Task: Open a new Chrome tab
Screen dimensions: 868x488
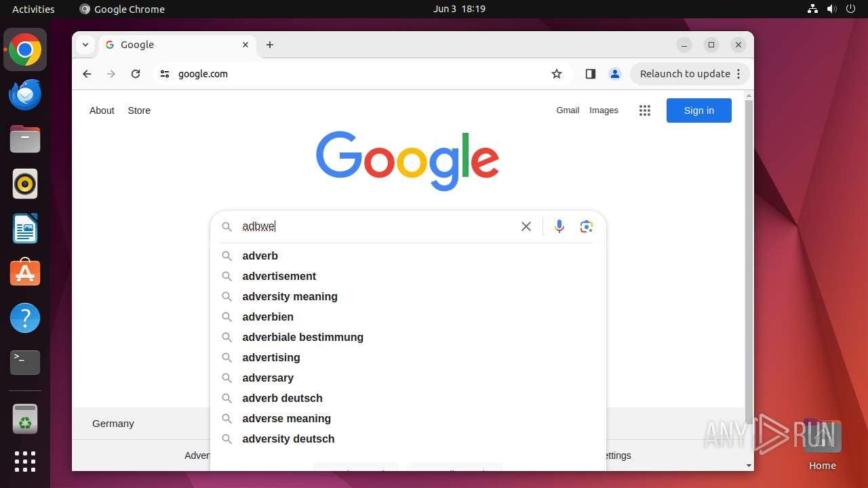Action: (270, 45)
